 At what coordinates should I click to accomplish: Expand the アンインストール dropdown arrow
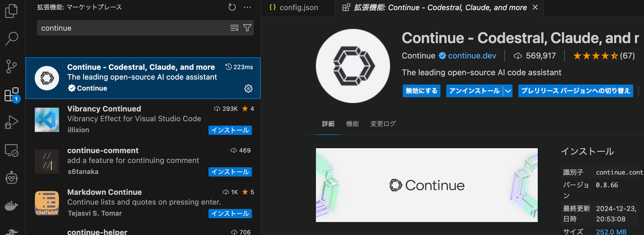pos(508,91)
